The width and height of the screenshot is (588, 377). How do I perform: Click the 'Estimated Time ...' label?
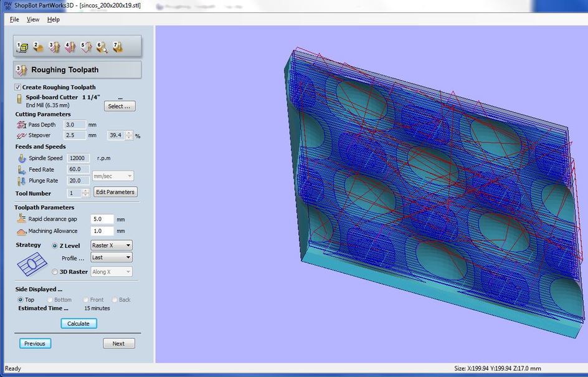tap(43, 308)
